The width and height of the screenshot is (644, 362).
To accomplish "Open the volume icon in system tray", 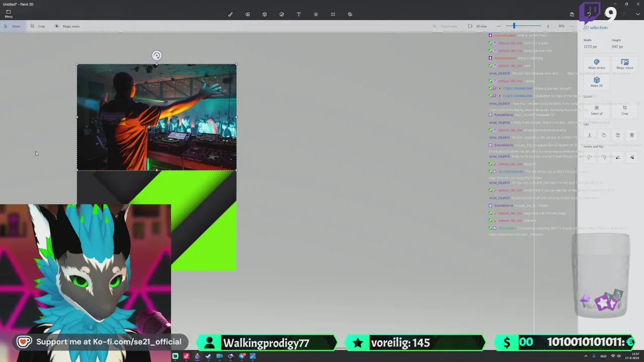I will [x=619, y=356].
